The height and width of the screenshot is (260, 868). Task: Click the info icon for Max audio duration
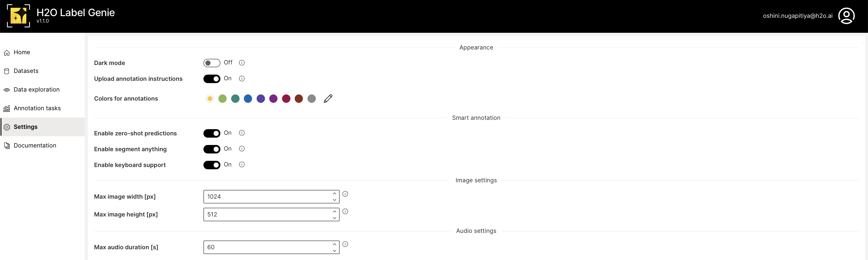[x=345, y=244]
